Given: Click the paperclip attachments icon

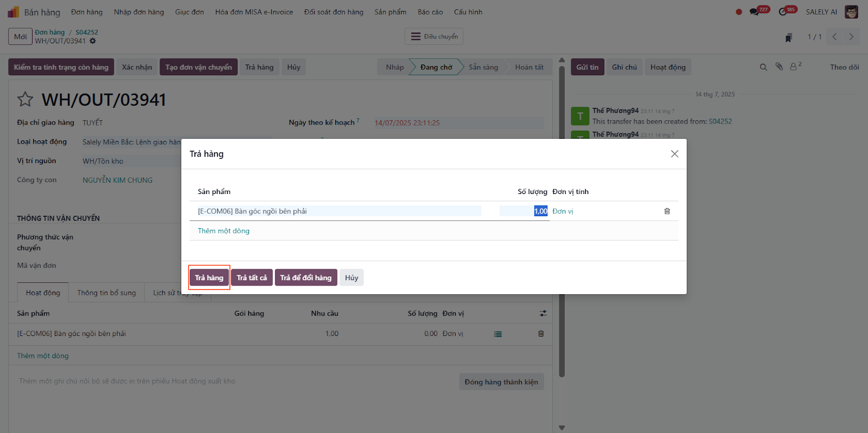Looking at the screenshot, I should 779,67.
